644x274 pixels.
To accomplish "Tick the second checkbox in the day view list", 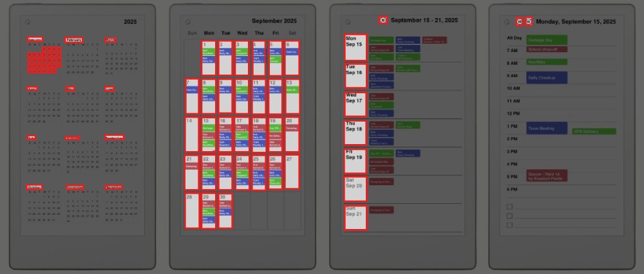I will 510,216.
